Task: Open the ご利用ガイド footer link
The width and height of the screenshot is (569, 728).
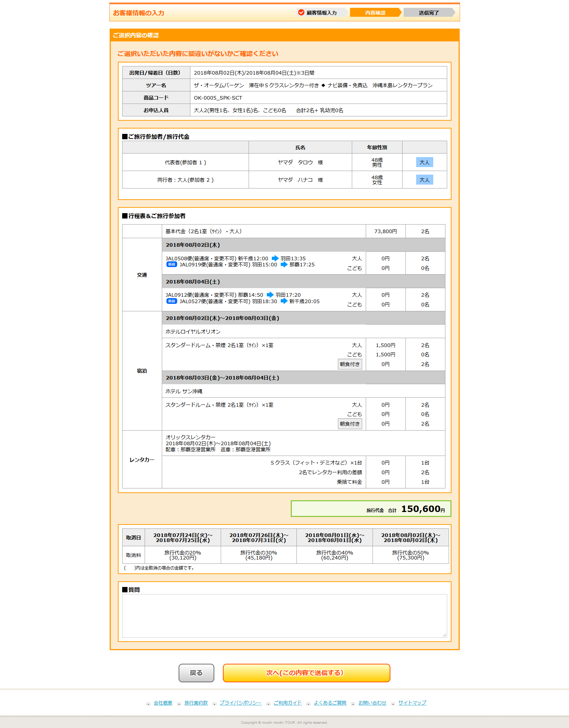Action: coord(288,703)
